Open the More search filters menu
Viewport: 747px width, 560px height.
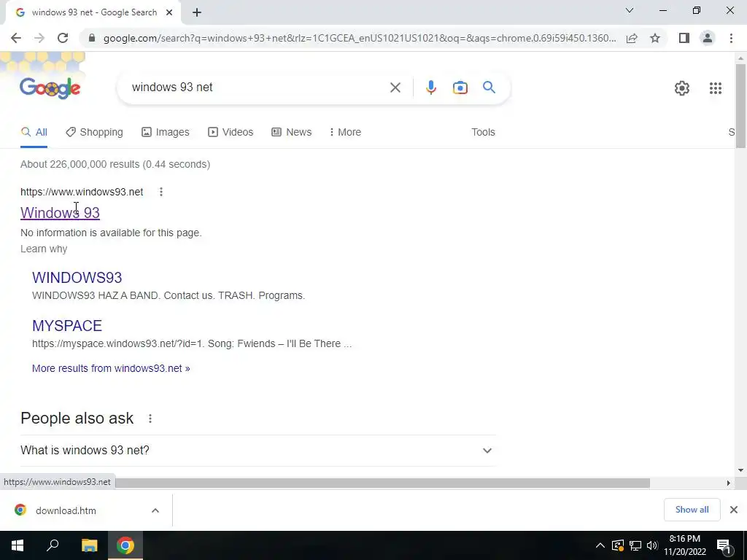pyautogui.click(x=345, y=133)
